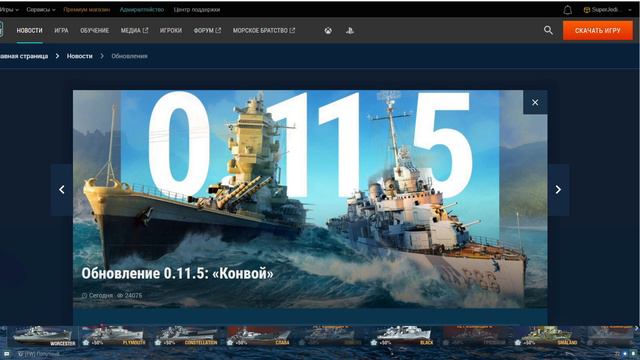Open Центр поддержки link
The height and width of the screenshot is (360, 640).
[197, 9]
